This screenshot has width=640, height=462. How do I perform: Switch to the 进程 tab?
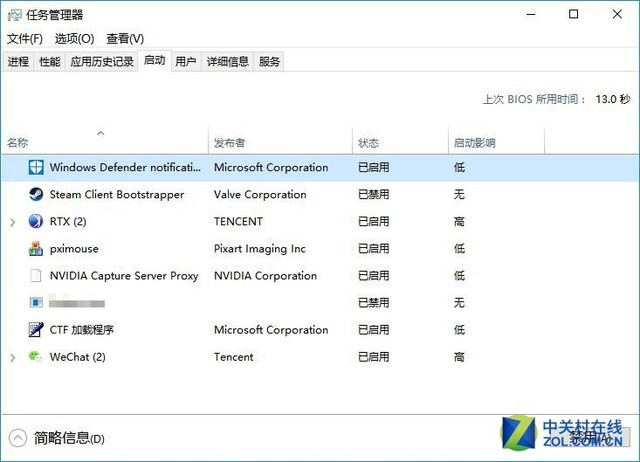18,62
